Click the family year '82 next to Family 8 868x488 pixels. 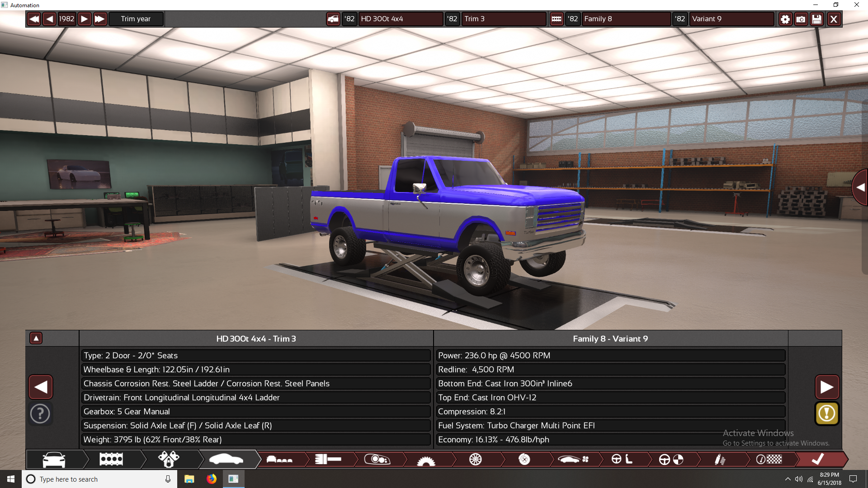coord(573,19)
